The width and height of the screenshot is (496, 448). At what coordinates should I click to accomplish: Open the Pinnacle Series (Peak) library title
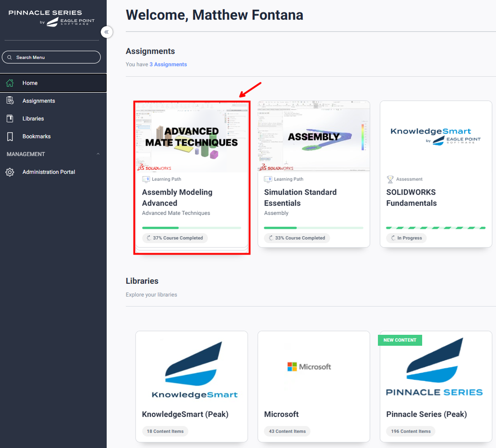point(427,414)
